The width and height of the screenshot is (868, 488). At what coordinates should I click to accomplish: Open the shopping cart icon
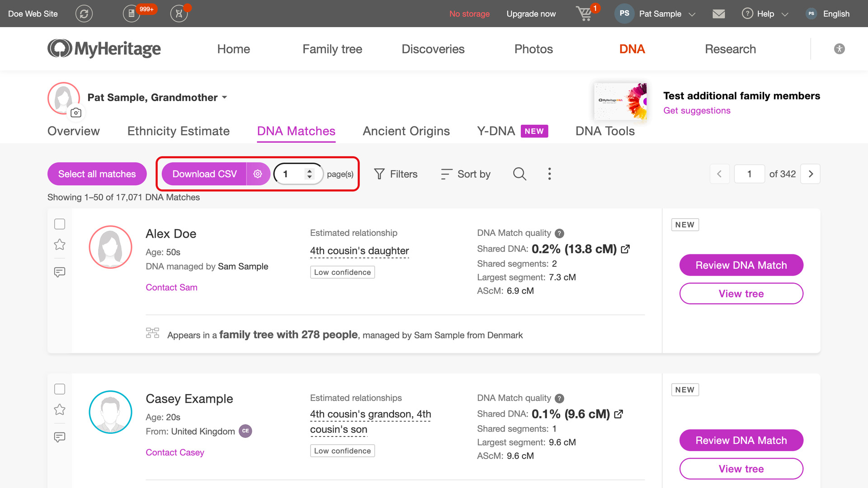click(585, 14)
